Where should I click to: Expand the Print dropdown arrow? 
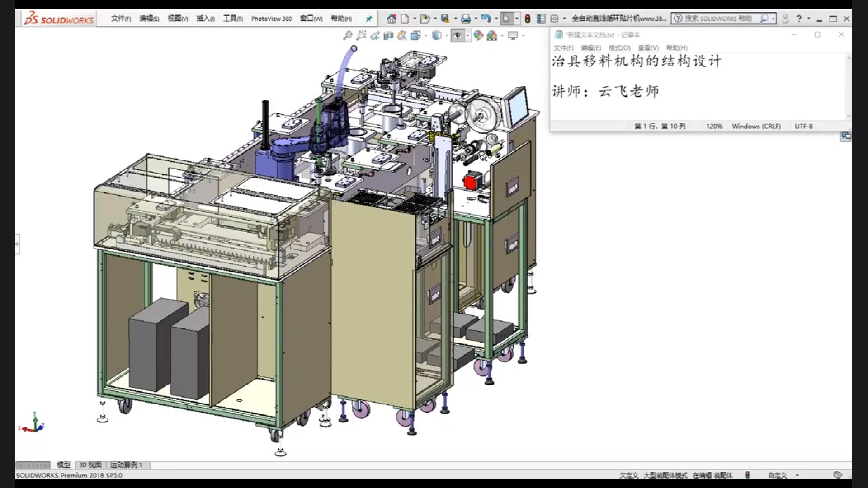476,19
